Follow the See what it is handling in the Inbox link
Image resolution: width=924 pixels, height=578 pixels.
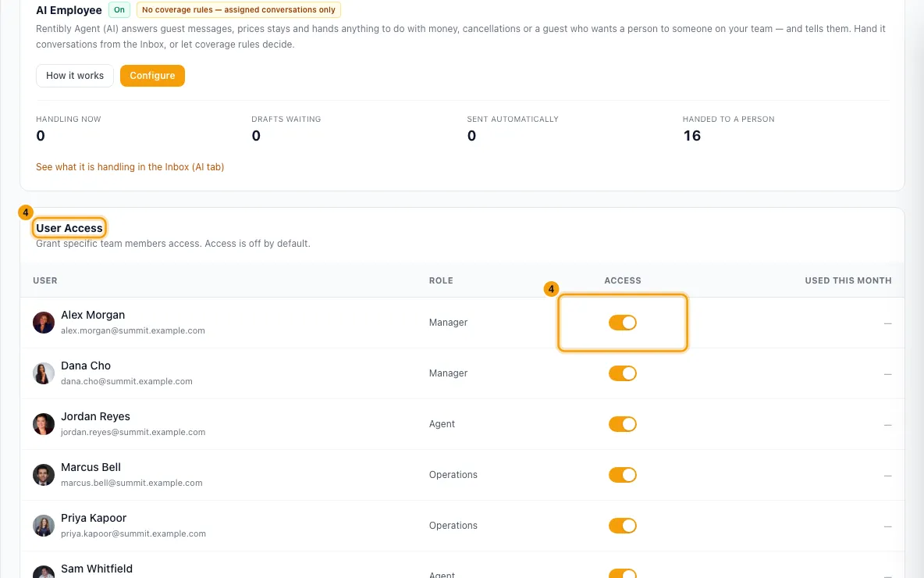click(130, 167)
